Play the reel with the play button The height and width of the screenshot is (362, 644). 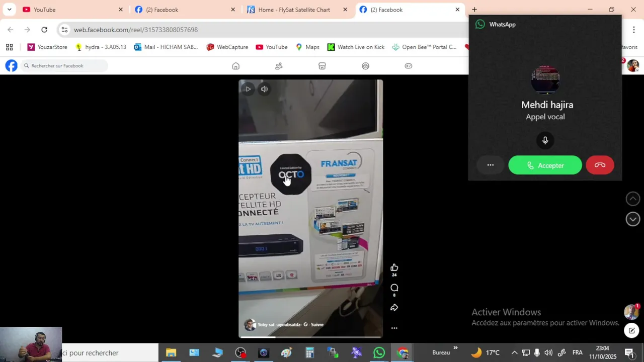coord(248,89)
